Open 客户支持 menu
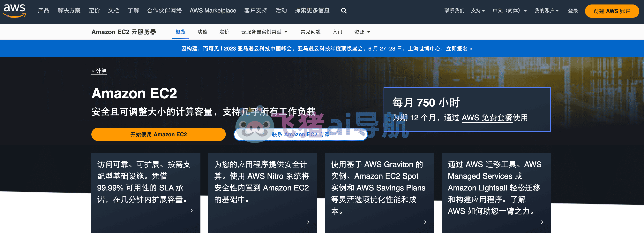Screen dimensions: 644x248 [256, 11]
